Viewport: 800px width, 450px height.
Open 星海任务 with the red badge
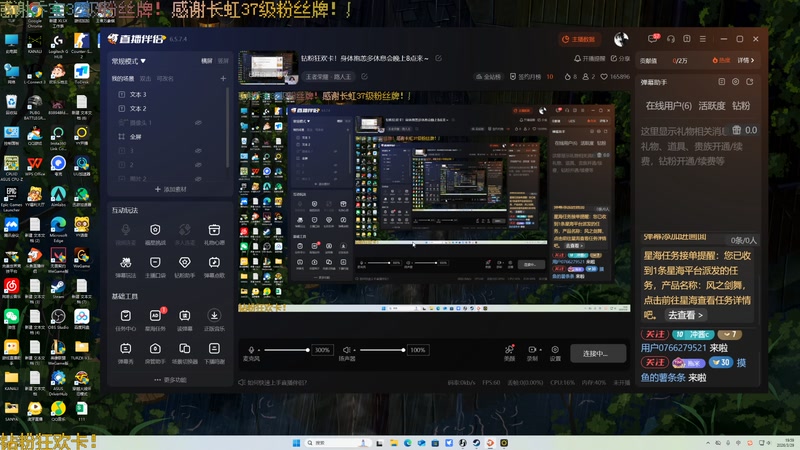[155, 320]
